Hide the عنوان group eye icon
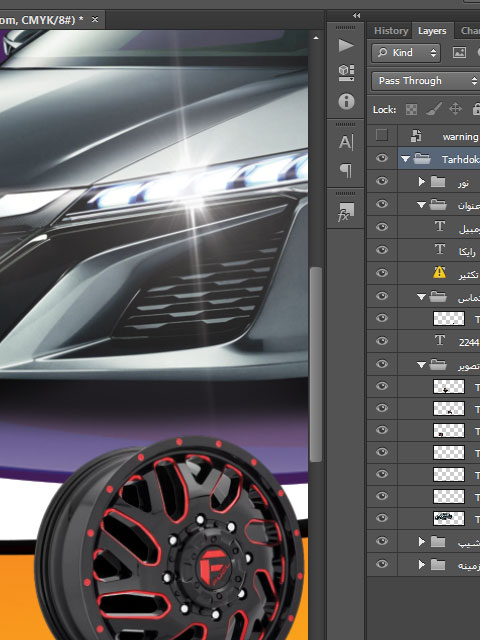 point(382,204)
